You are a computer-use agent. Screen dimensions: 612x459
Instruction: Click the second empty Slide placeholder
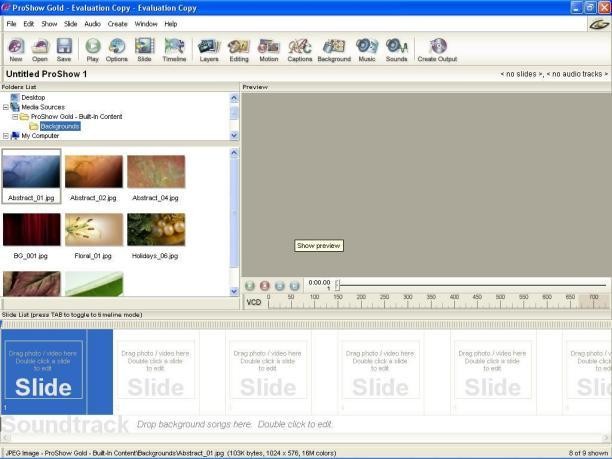point(156,370)
